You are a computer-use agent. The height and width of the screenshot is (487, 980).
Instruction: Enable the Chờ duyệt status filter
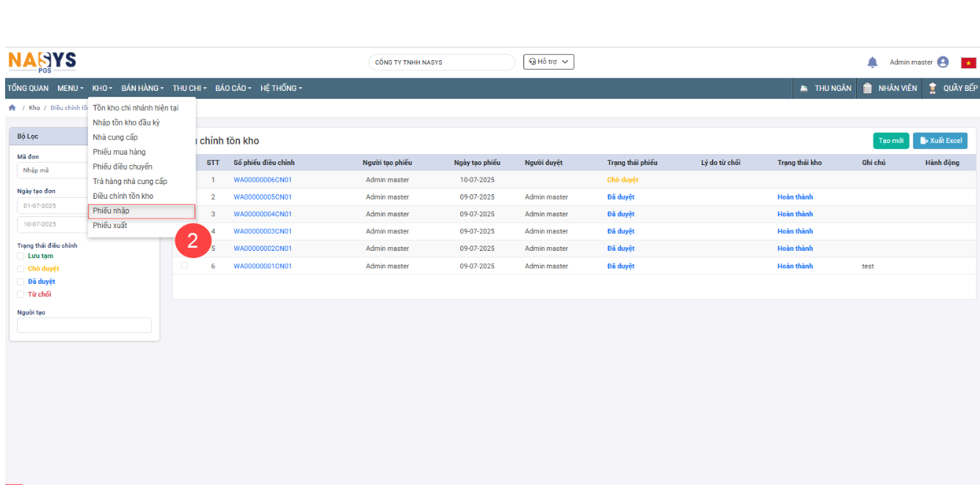coord(21,268)
